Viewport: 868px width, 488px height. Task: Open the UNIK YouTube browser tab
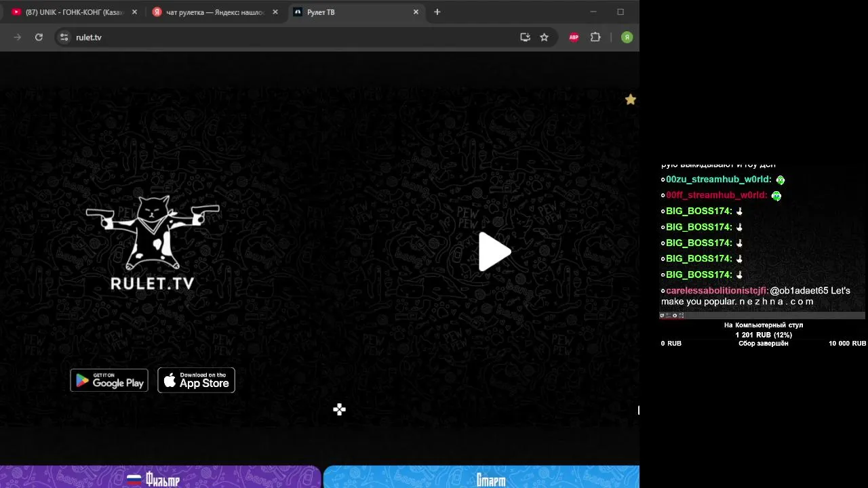point(74,12)
